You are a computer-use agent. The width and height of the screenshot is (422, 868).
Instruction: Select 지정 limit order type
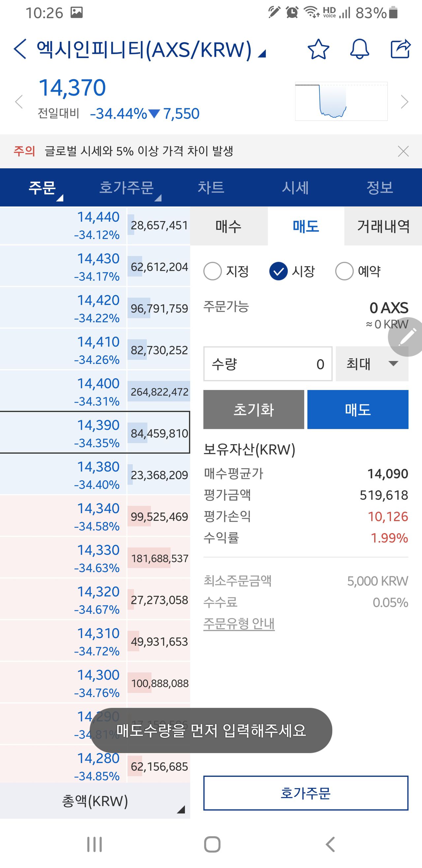tap(226, 271)
